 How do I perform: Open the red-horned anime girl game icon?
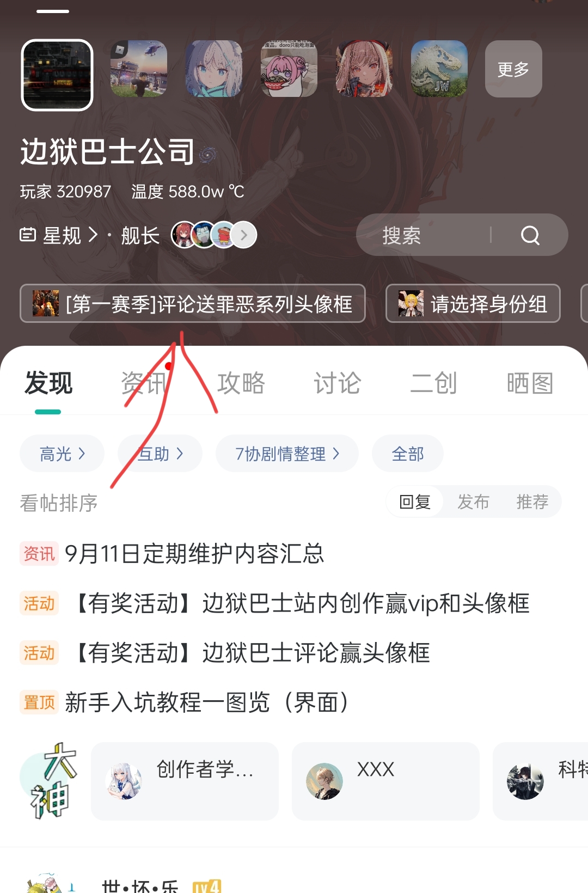[364, 69]
